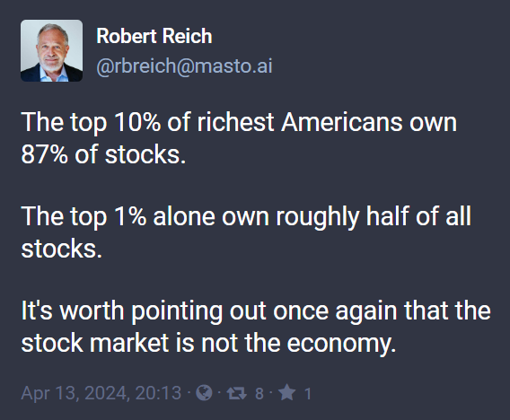The width and height of the screenshot is (510, 420).
Task: Click the word 'Americans' in the post
Action: coord(341,122)
